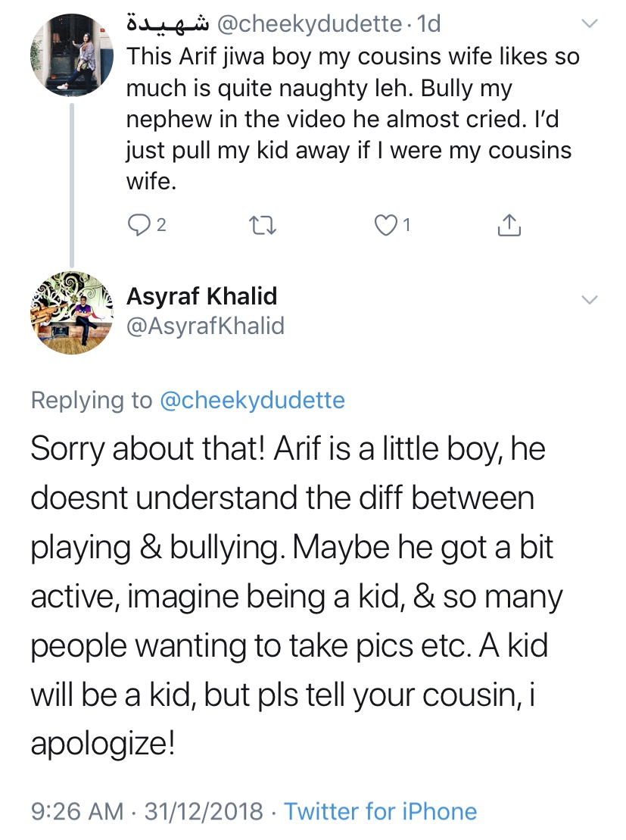This screenshot has height=840, width=626.
Task: Open cheekydudette's profile picture
Action: (72, 54)
